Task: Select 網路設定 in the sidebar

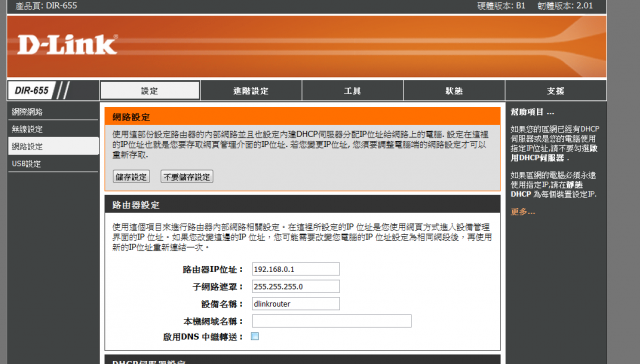Action: click(53, 146)
